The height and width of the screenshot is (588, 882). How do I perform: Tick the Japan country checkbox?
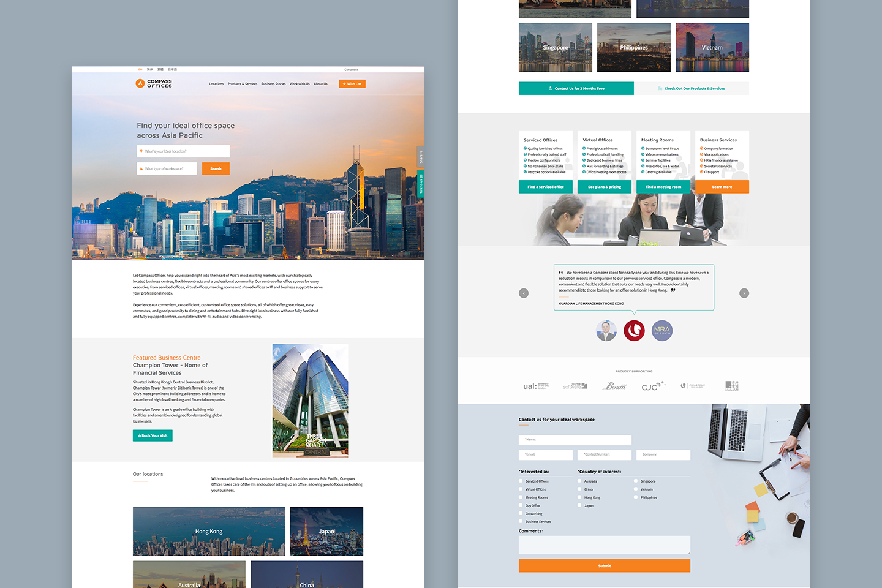[x=579, y=505]
